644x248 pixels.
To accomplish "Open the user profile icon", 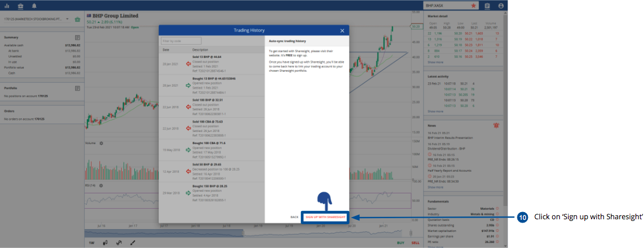I will 501,6.
